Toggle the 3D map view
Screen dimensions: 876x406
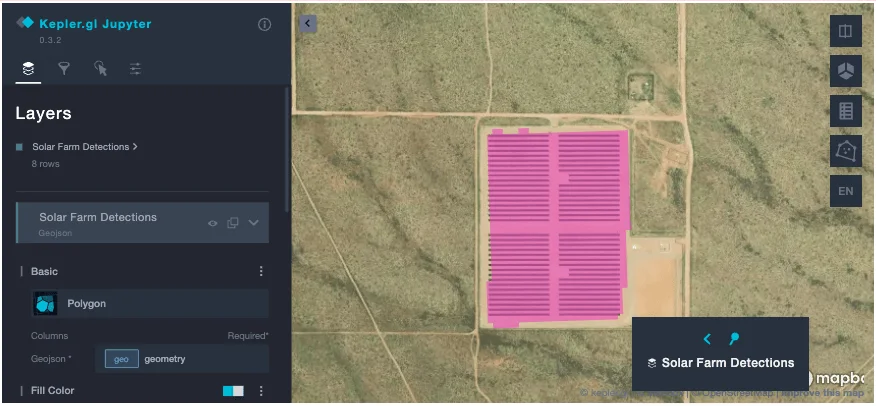pyautogui.click(x=845, y=71)
